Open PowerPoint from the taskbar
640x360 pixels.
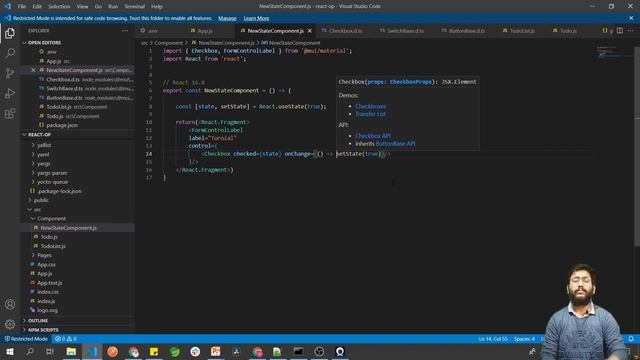216,351
